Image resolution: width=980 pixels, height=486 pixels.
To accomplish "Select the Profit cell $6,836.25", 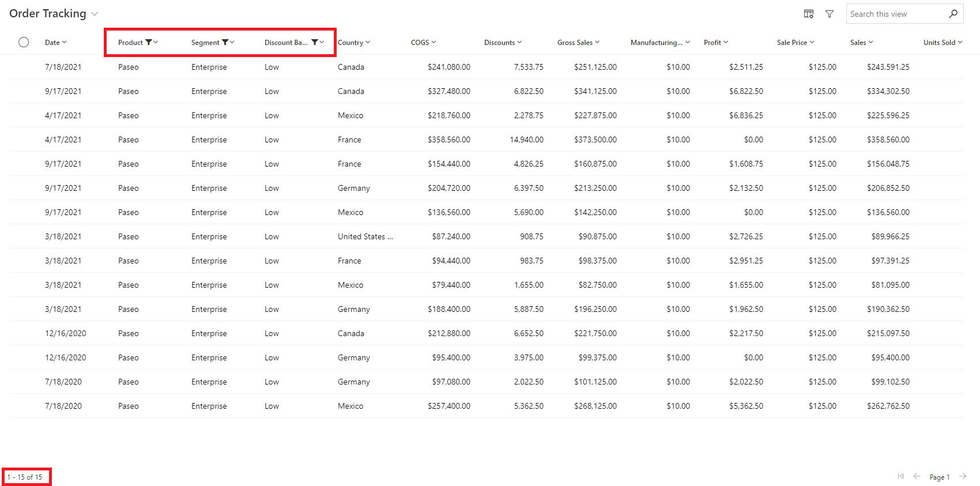I will coord(746,115).
